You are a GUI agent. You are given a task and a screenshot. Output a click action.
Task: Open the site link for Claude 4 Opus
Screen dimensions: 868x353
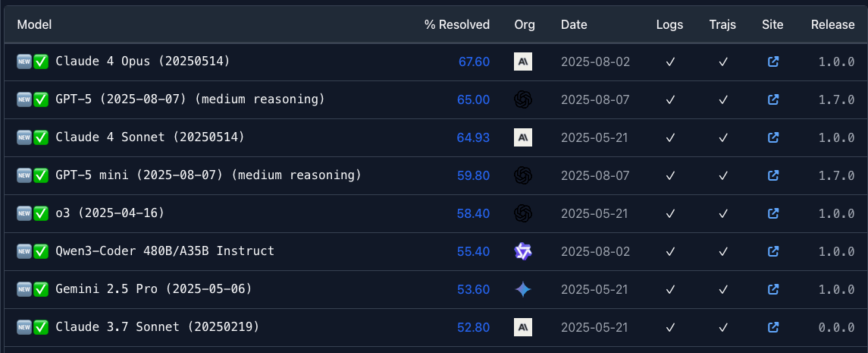[773, 61]
